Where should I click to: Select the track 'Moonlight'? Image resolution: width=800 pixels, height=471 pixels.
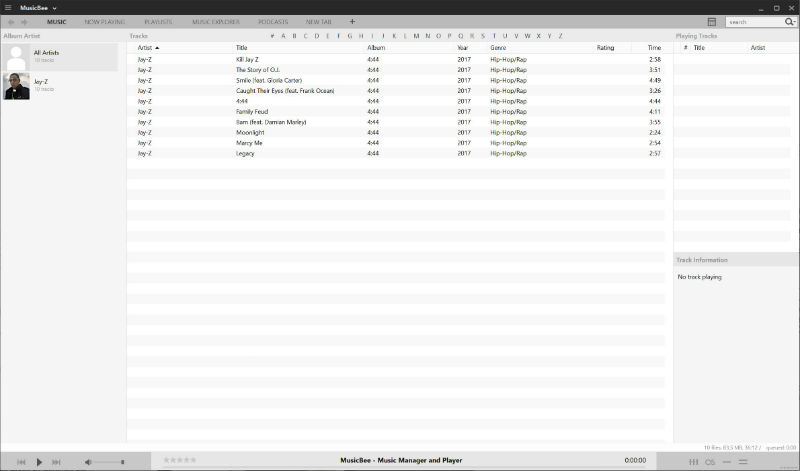[x=250, y=133]
